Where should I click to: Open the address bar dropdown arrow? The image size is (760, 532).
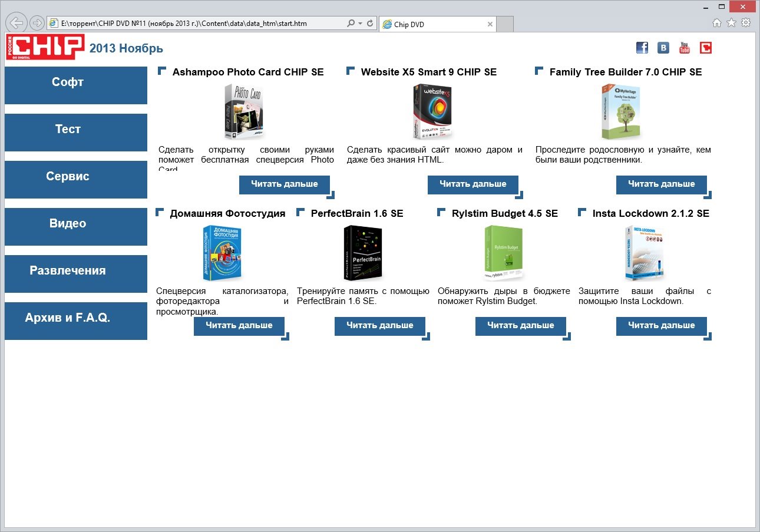coord(361,24)
